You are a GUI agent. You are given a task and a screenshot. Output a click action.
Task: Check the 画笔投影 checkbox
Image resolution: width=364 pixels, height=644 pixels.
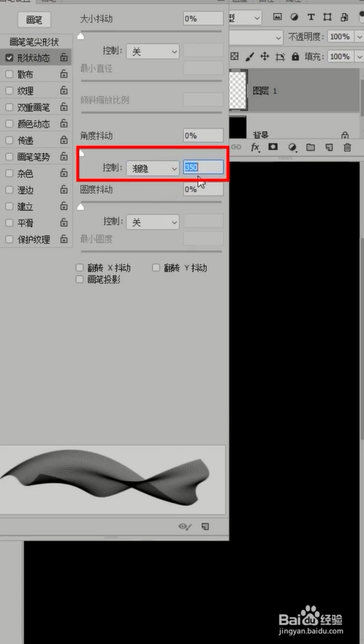(80, 279)
